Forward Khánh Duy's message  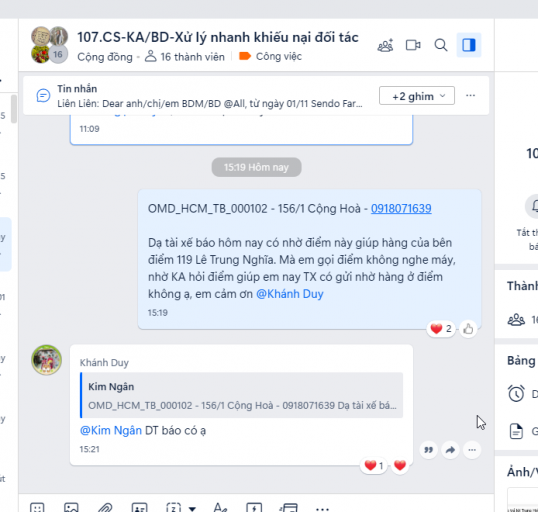pos(450,450)
